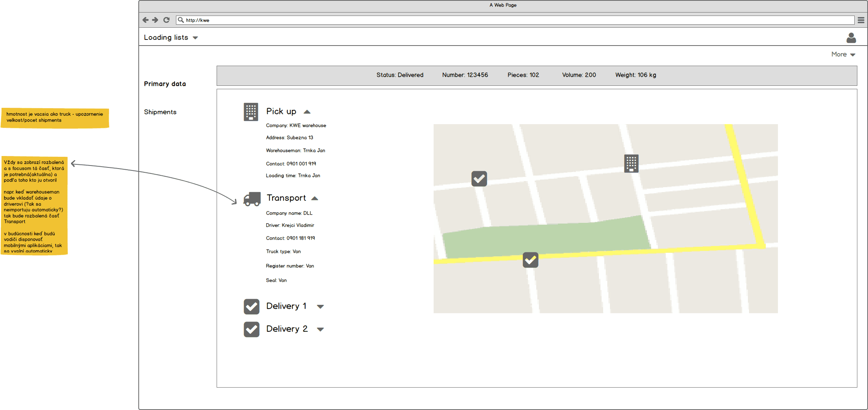
Task: Toggle the left checkmark marker on the map
Action: [479, 178]
